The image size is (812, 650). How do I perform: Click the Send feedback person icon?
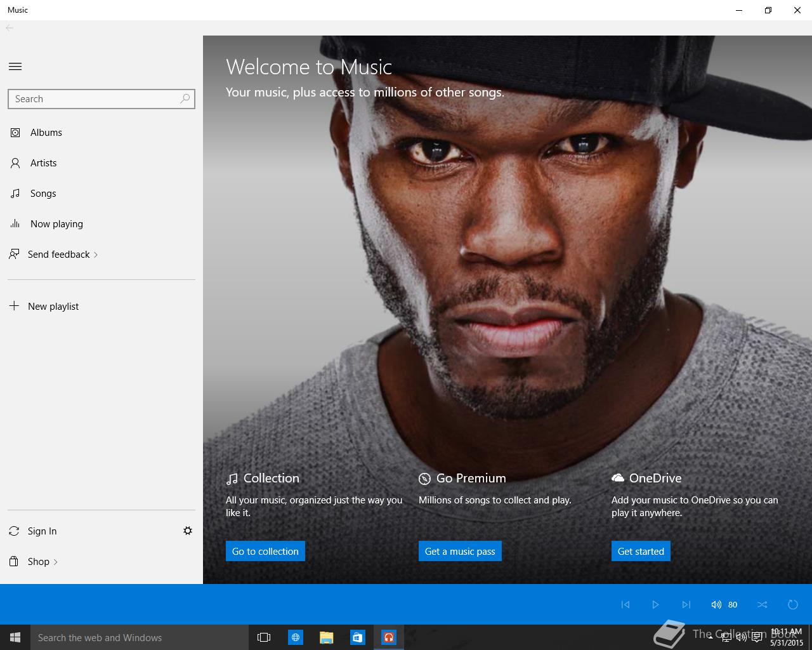click(x=14, y=255)
